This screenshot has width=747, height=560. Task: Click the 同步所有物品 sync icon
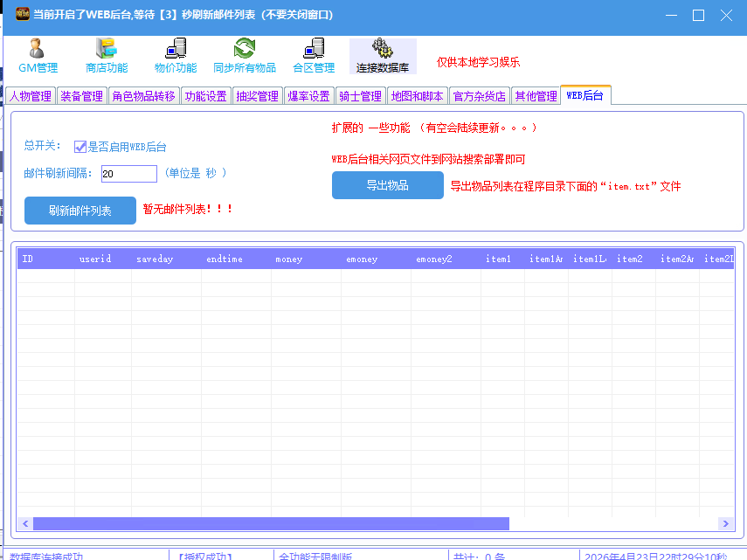pos(245,55)
